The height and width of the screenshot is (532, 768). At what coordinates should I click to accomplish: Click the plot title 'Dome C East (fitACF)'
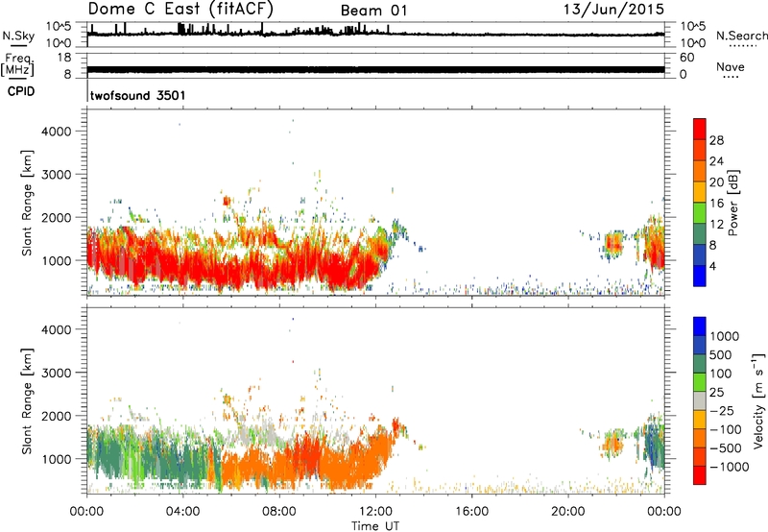pyautogui.click(x=180, y=9)
